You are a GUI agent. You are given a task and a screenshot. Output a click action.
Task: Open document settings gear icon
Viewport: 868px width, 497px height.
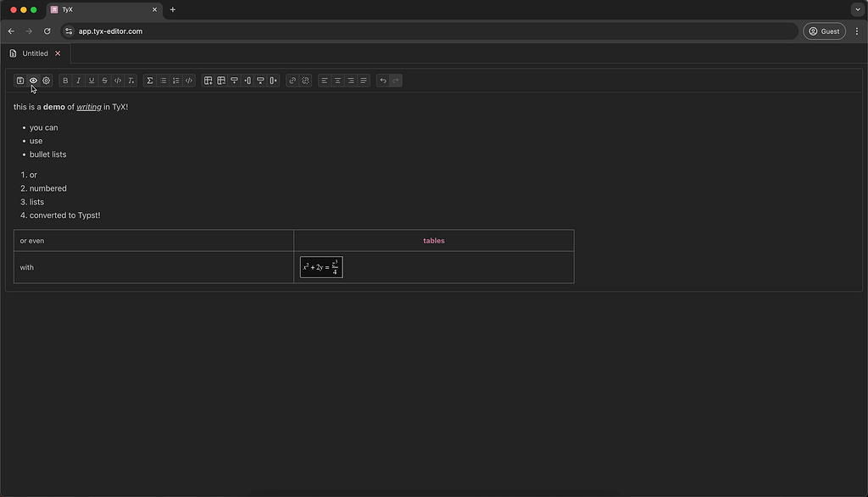[x=47, y=81]
